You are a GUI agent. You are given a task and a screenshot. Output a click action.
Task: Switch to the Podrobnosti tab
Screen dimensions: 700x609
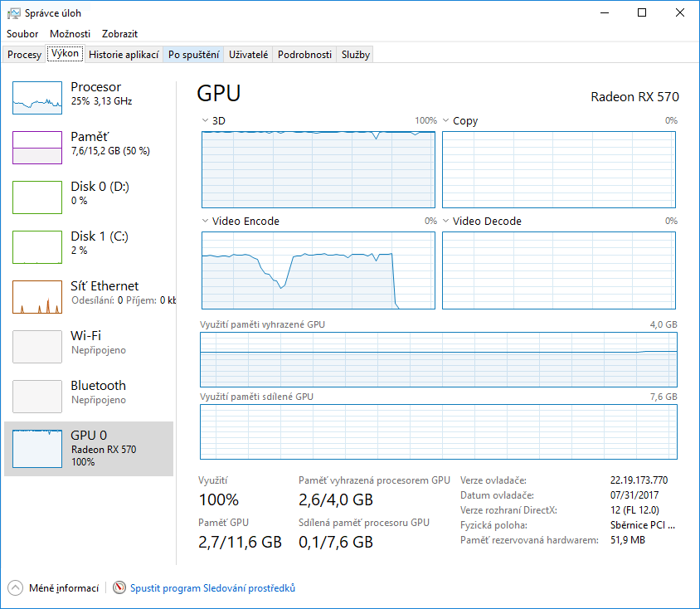coord(304,55)
